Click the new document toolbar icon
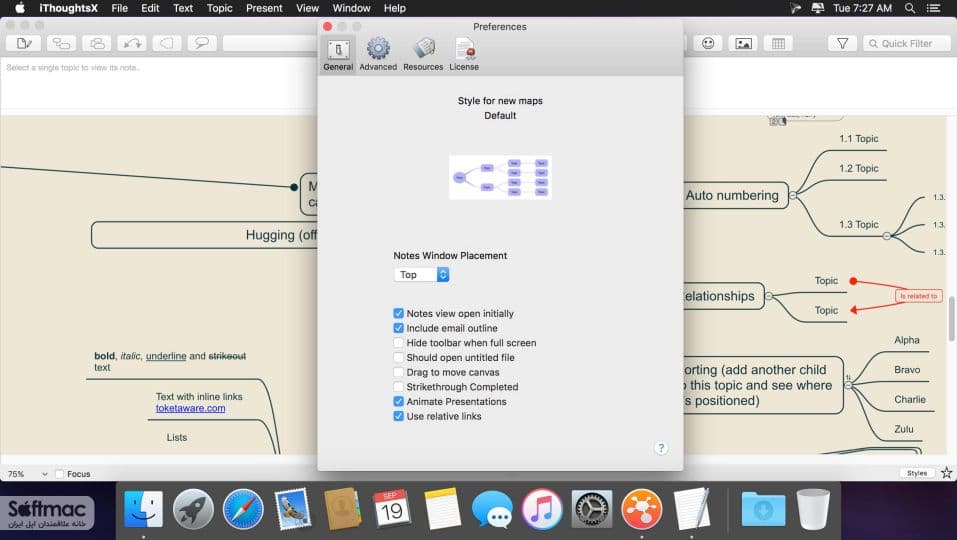957x540 pixels. 24,43
